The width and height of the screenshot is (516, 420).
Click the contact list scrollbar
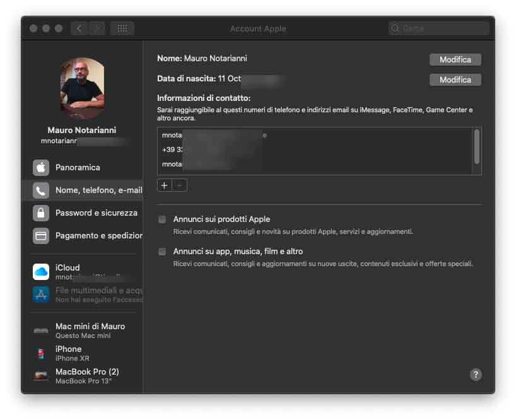tap(477, 146)
